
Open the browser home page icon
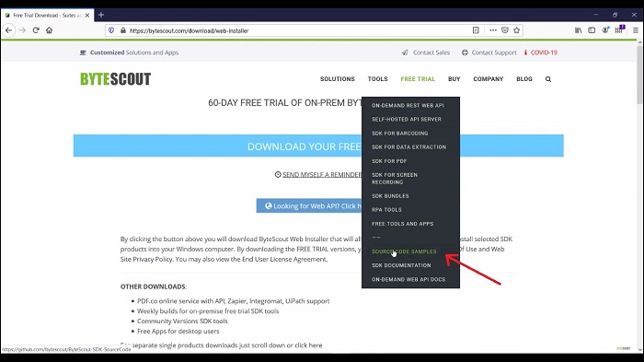50,30
